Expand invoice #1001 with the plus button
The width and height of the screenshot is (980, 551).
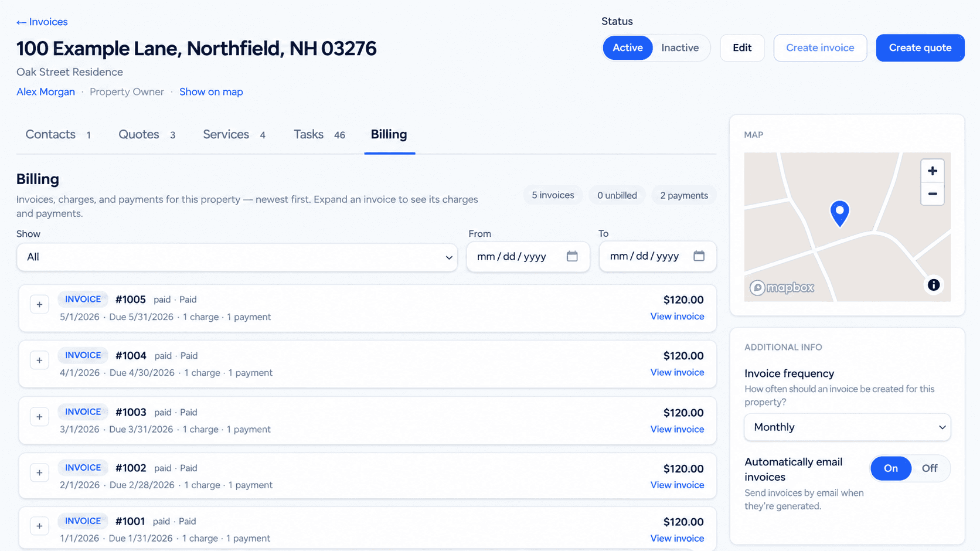point(39,526)
